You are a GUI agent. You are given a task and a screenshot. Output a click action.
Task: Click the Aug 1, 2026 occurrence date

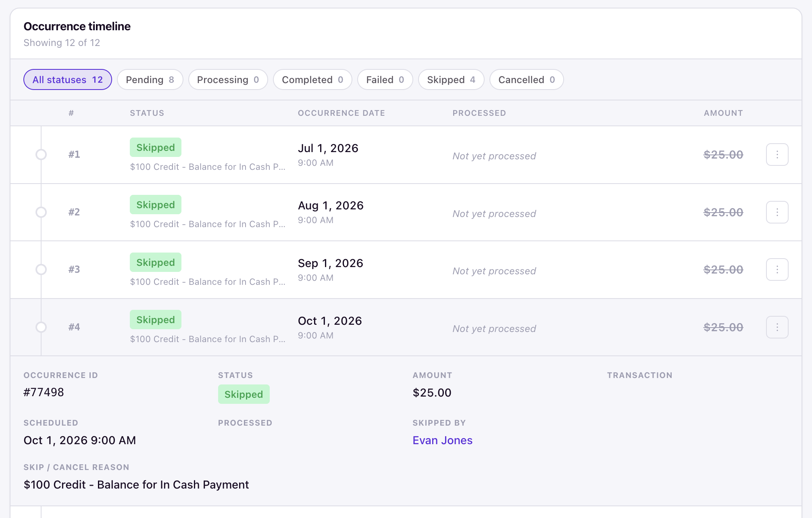pyautogui.click(x=331, y=205)
